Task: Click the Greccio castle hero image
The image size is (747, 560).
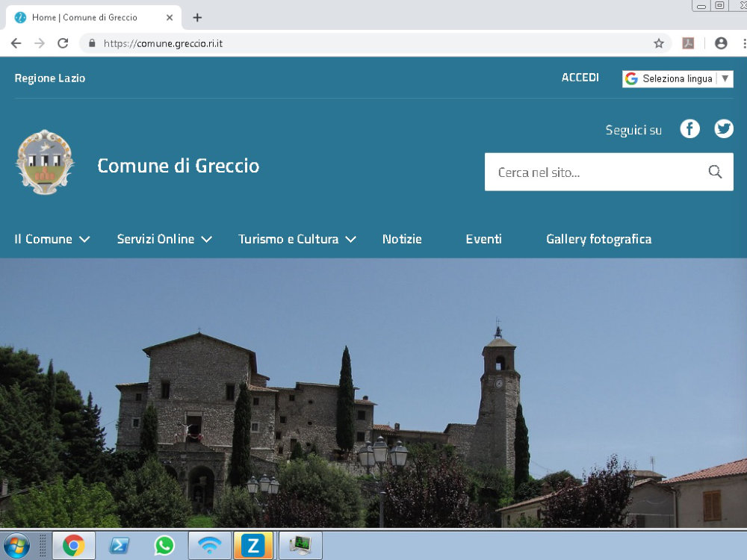Action: point(373,393)
